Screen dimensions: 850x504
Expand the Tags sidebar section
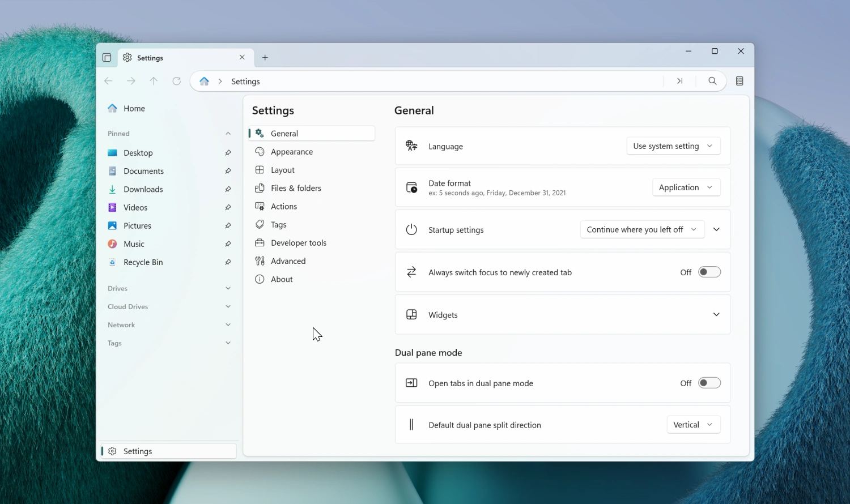pos(228,343)
